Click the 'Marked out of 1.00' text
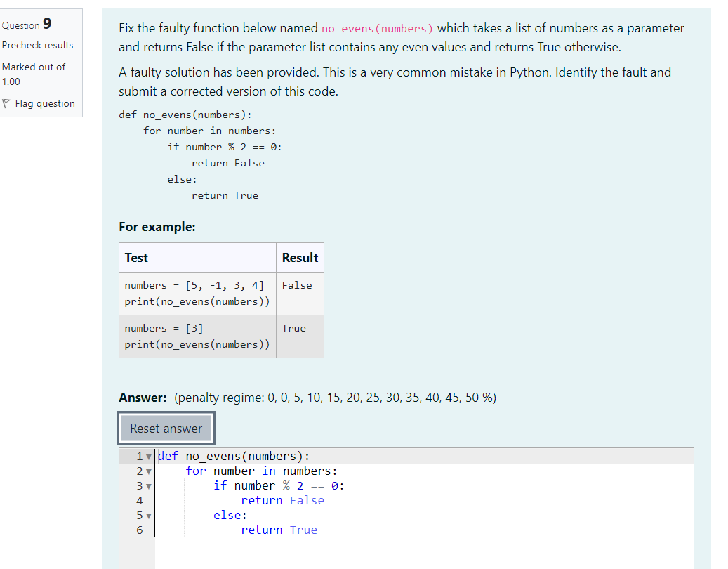The height and width of the screenshot is (569, 728). tap(34, 74)
